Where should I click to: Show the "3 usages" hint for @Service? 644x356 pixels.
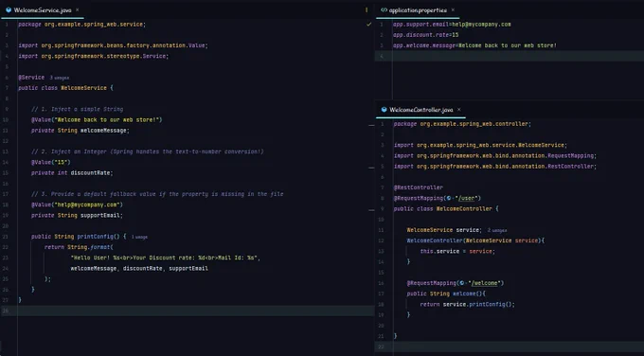coord(60,78)
